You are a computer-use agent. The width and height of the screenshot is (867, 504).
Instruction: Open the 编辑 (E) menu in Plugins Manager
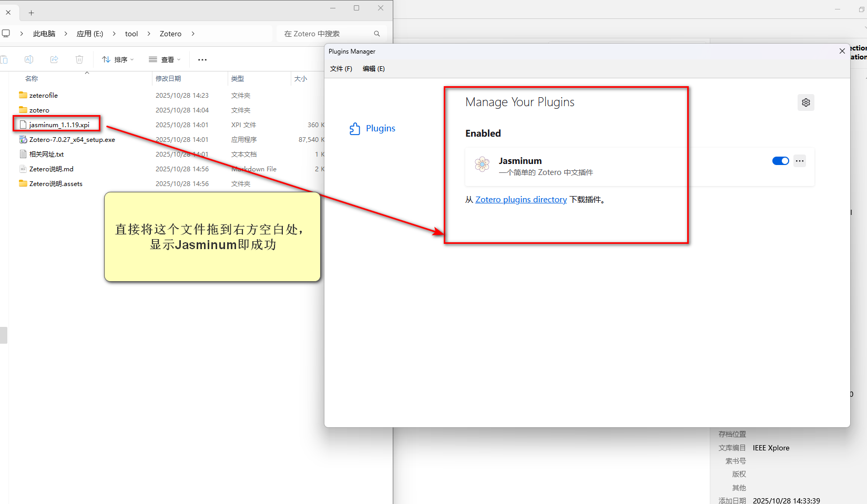[374, 69]
